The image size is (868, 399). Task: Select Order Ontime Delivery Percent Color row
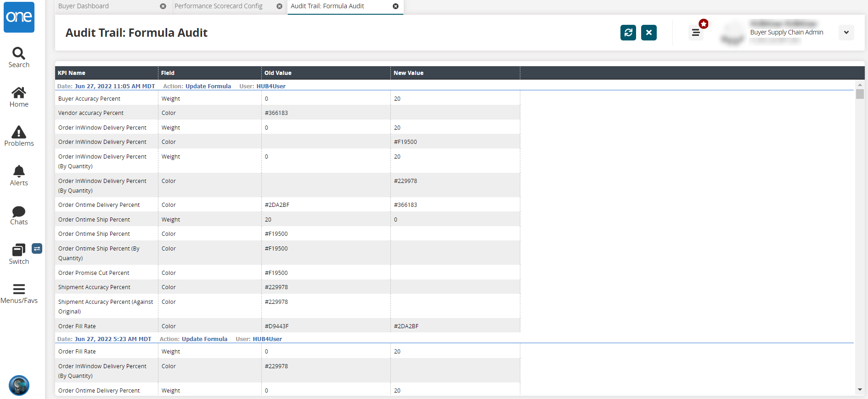(287, 205)
